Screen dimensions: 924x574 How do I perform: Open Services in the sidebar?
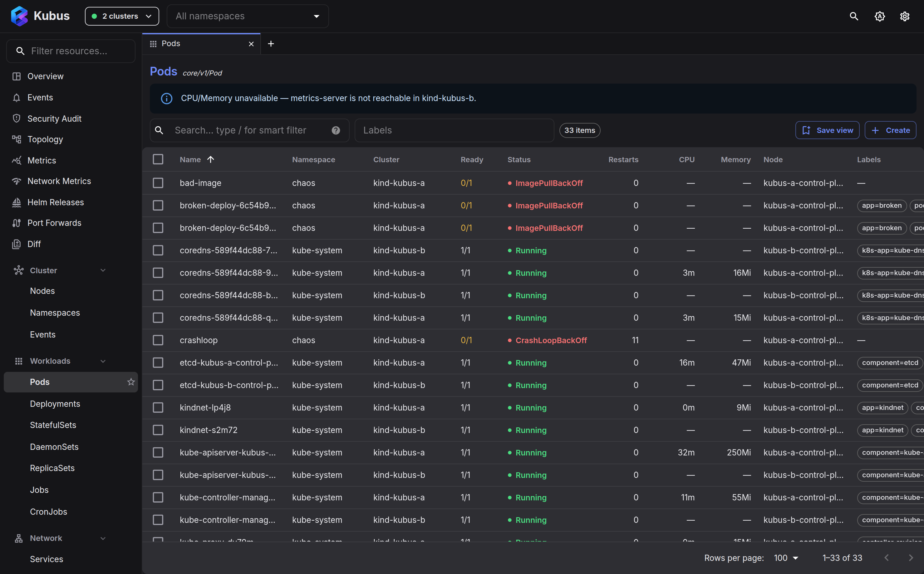(x=46, y=559)
